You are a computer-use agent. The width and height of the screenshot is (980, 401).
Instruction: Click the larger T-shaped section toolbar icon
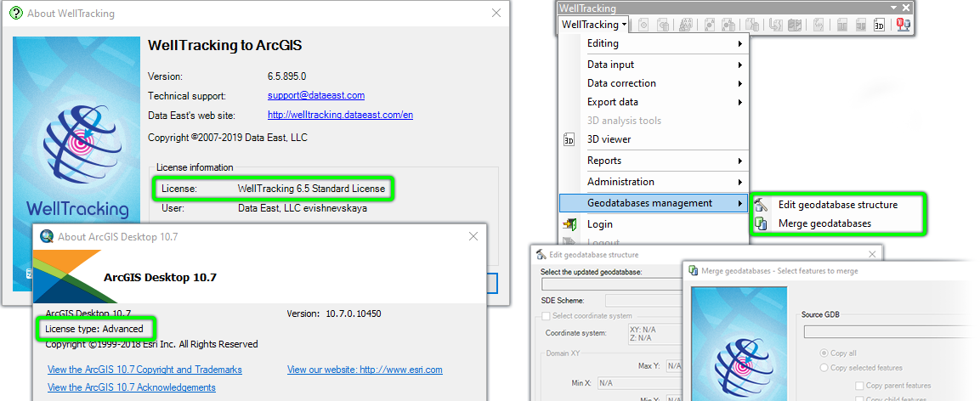(x=841, y=25)
